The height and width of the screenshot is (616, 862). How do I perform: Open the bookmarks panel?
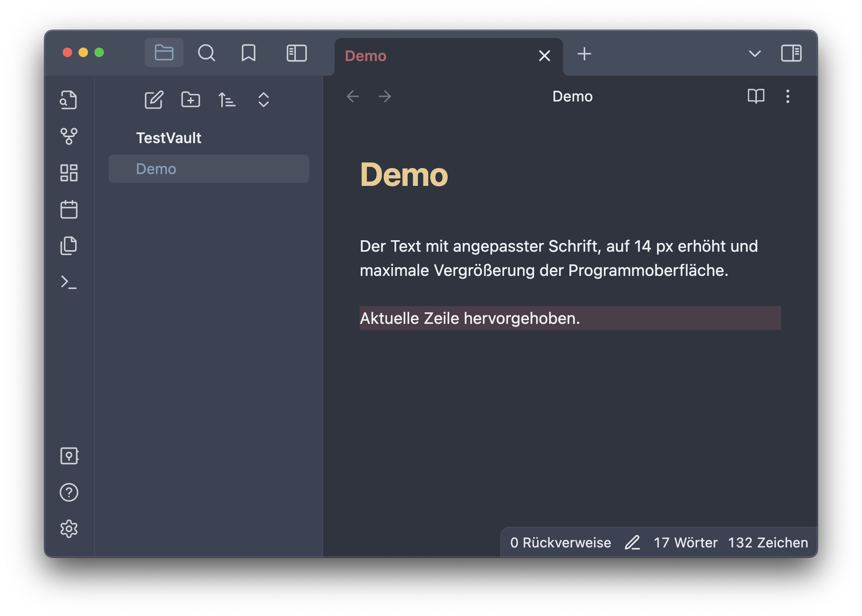tap(249, 53)
